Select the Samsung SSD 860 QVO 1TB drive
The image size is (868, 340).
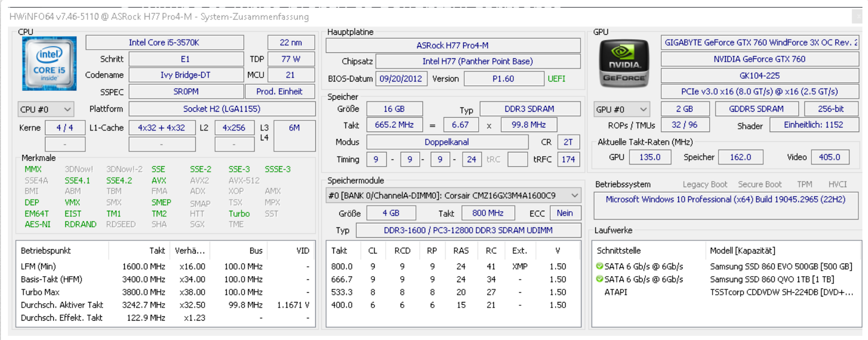click(726, 279)
